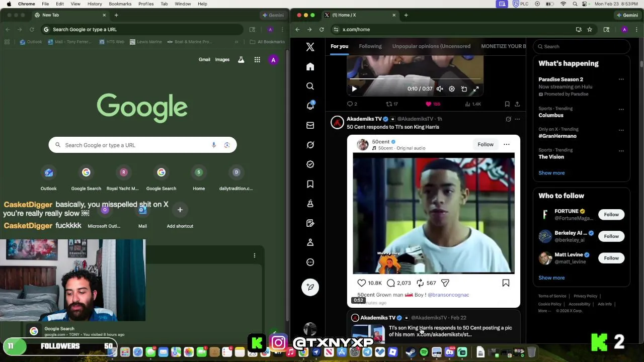Click Google search box on New Tab
This screenshot has width=644, height=362.
point(142,145)
